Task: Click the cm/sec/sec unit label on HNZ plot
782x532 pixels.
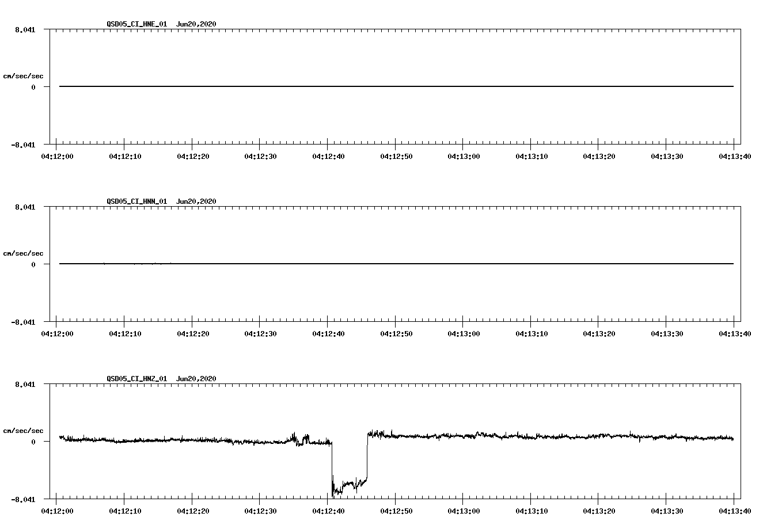Action: coord(24,431)
